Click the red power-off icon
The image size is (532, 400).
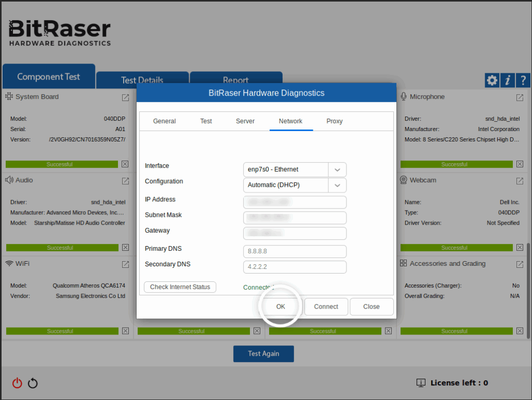coord(17,383)
